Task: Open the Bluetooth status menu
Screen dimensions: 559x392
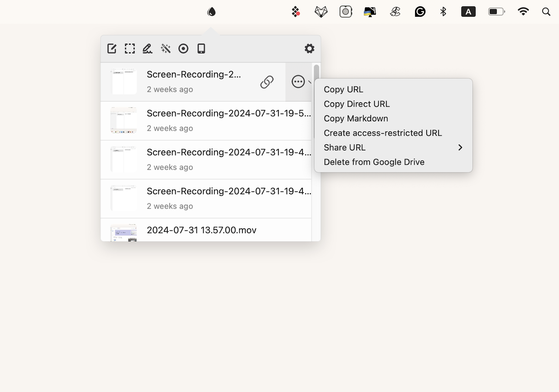Action: pyautogui.click(x=443, y=12)
